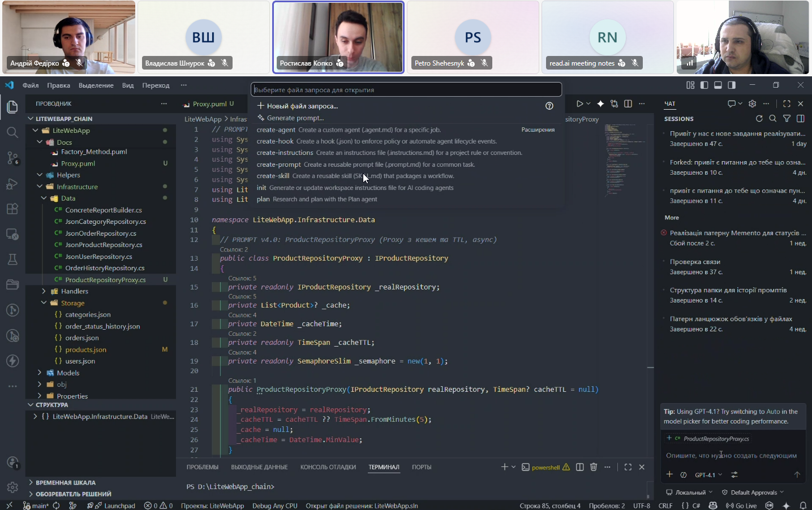Open the Default Approvals dropdown
The height and width of the screenshot is (510, 812).
(753, 492)
